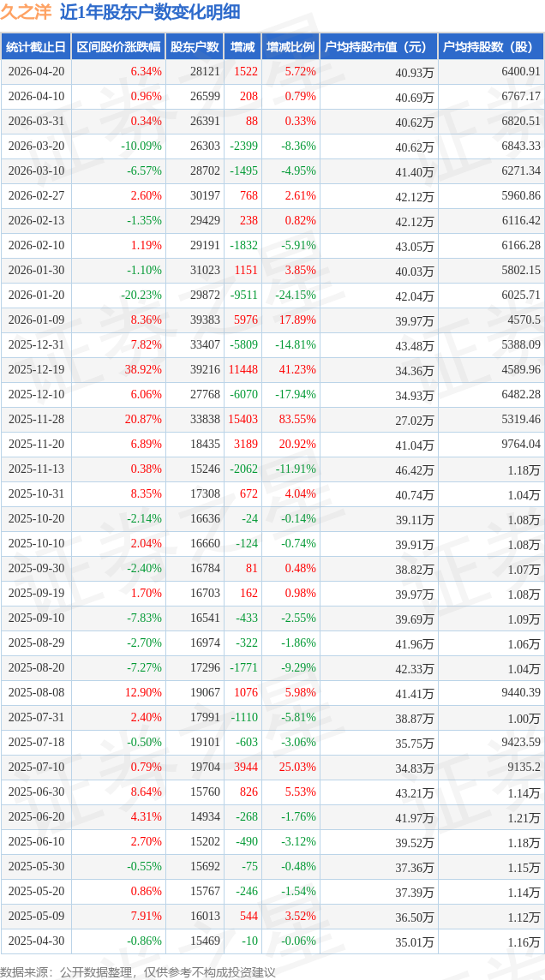Screen dimensions: 545x980
Task: Select the 户均持股市值（元） column header
Action: [378, 47]
